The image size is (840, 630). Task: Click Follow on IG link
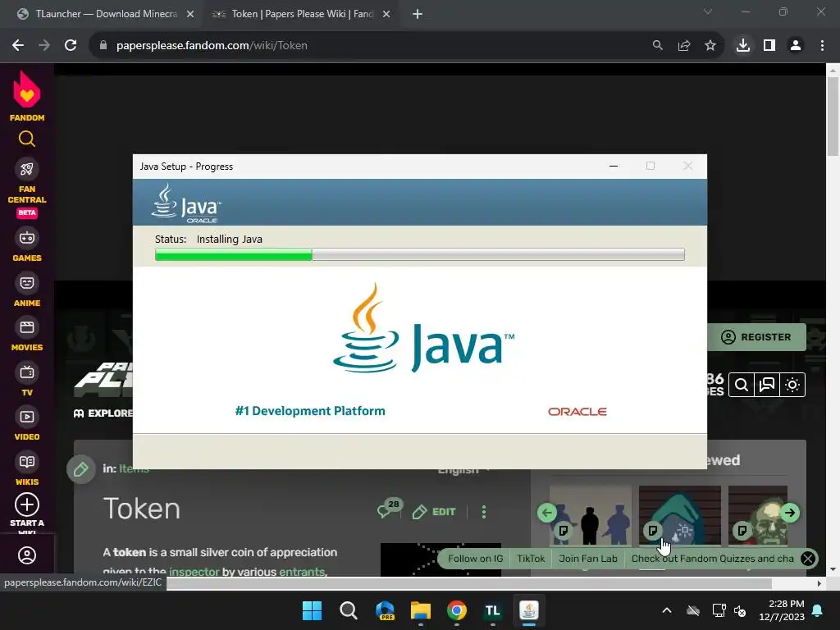pyautogui.click(x=476, y=559)
